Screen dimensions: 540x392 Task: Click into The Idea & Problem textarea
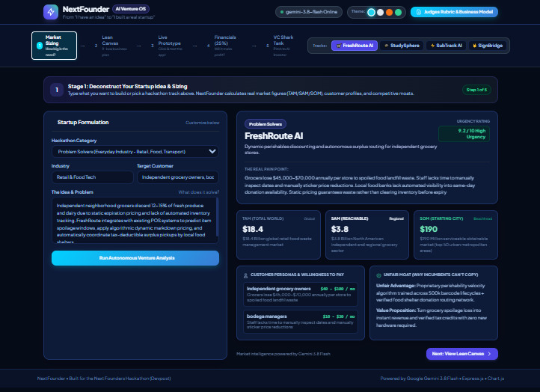click(x=135, y=220)
